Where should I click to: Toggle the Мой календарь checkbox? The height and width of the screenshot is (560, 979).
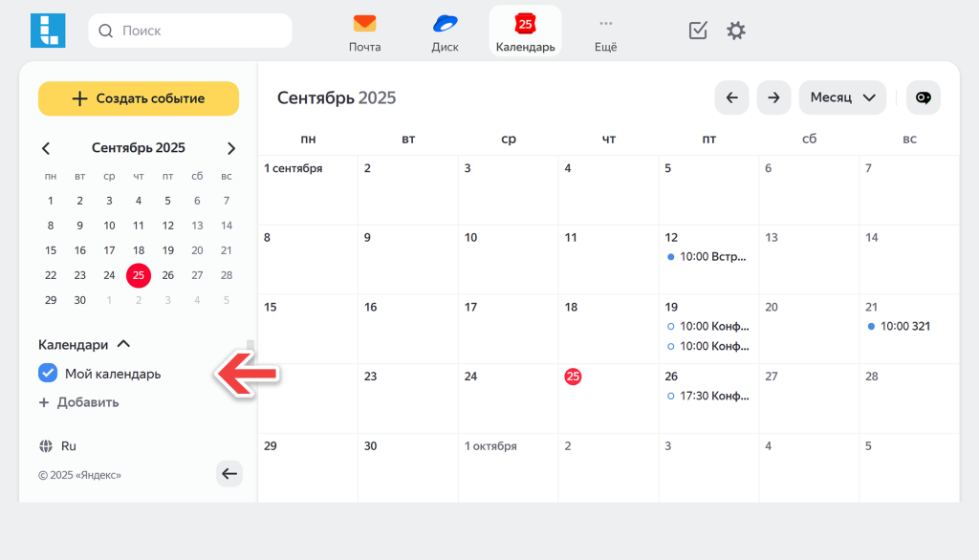click(48, 374)
